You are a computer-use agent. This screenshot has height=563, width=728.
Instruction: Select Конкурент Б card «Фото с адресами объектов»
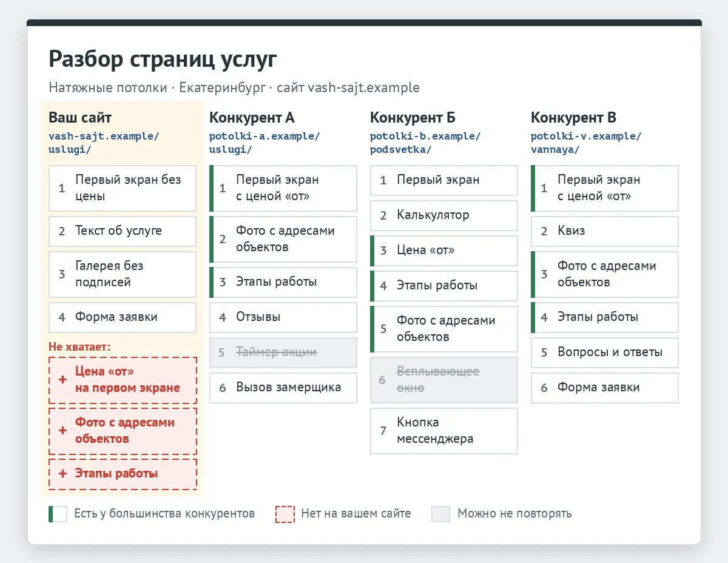[x=444, y=329]
